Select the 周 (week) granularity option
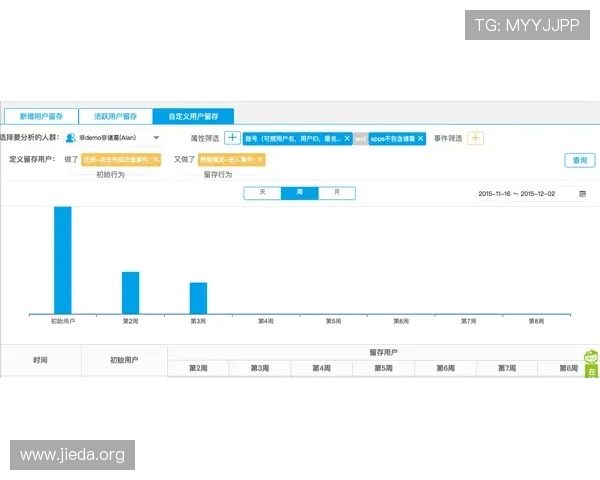 tap(299, 192)
